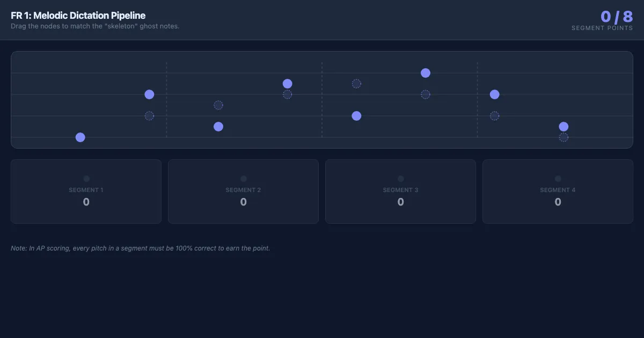Open the Segment 2 score card
This screenshot has width=644, height=338.
coord(243,192)
